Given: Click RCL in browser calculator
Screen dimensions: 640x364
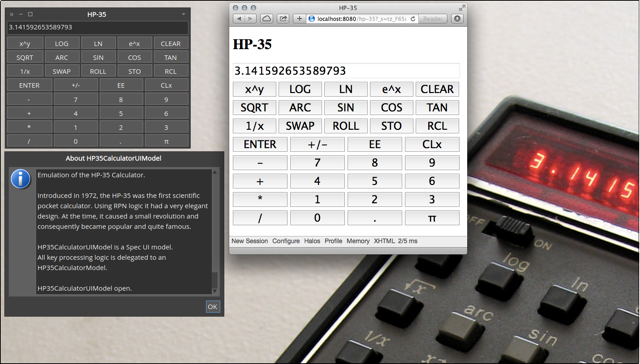Looking at the screenshot, I should click(437, 126).
